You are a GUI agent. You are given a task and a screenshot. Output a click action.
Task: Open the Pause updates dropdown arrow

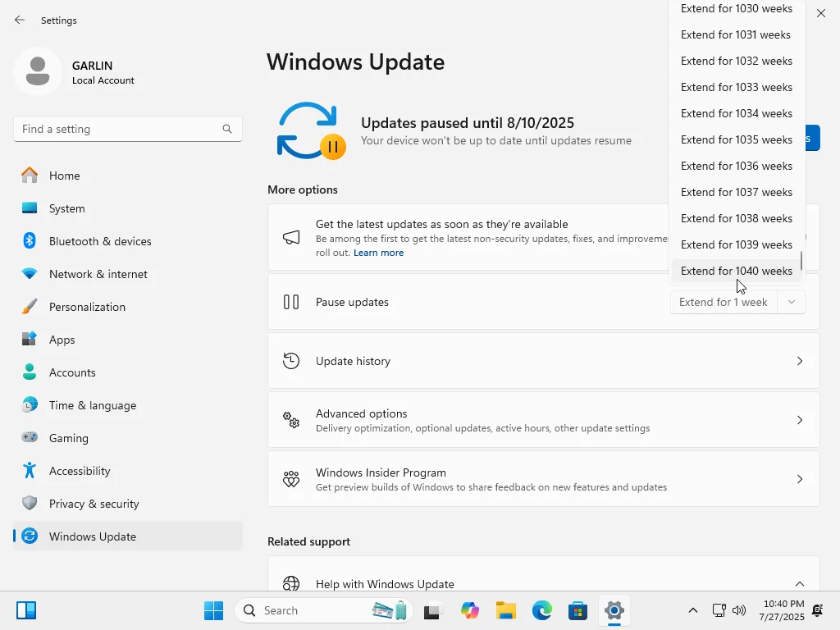[792, 302]
